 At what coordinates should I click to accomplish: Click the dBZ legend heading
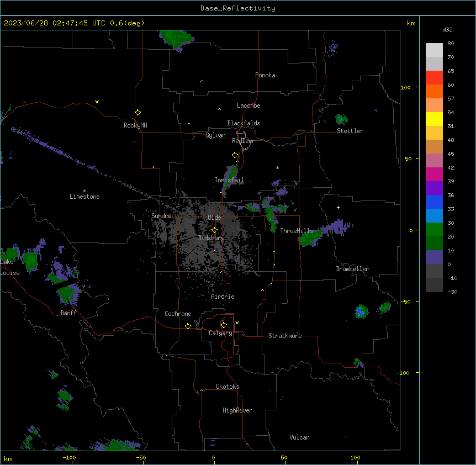(447, 30)
